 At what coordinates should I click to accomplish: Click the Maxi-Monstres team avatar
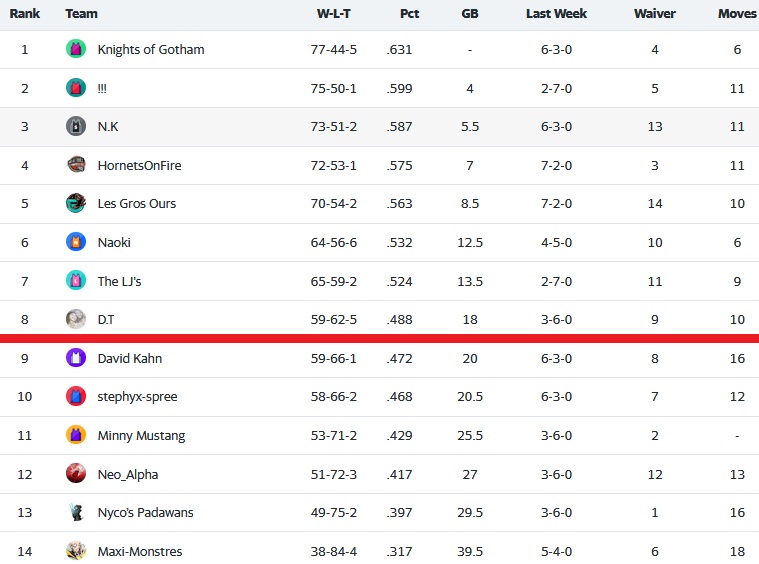click(76, 551)
